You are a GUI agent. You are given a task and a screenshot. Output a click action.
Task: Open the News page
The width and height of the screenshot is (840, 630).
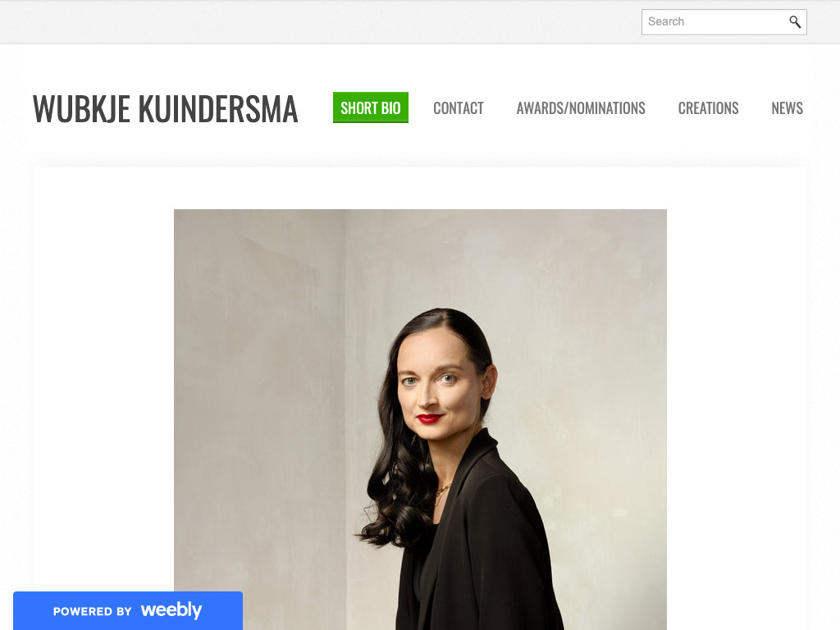click(x=787, y=108)
